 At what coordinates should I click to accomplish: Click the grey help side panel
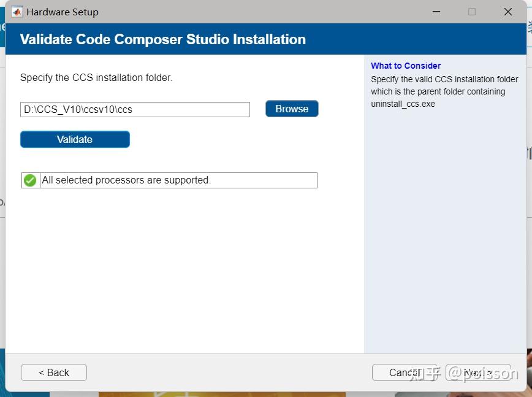(445, 233)
